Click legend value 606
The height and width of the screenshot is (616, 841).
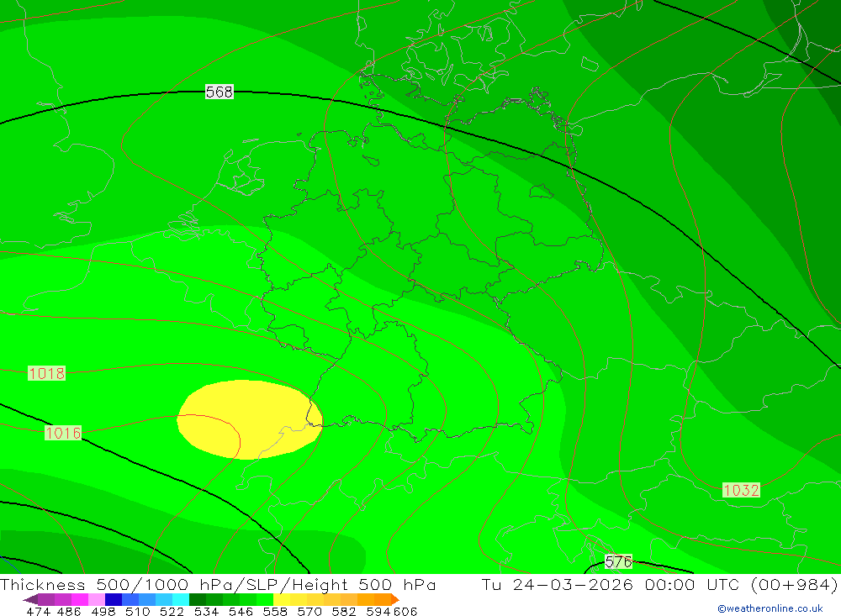[x=405, y=611]
